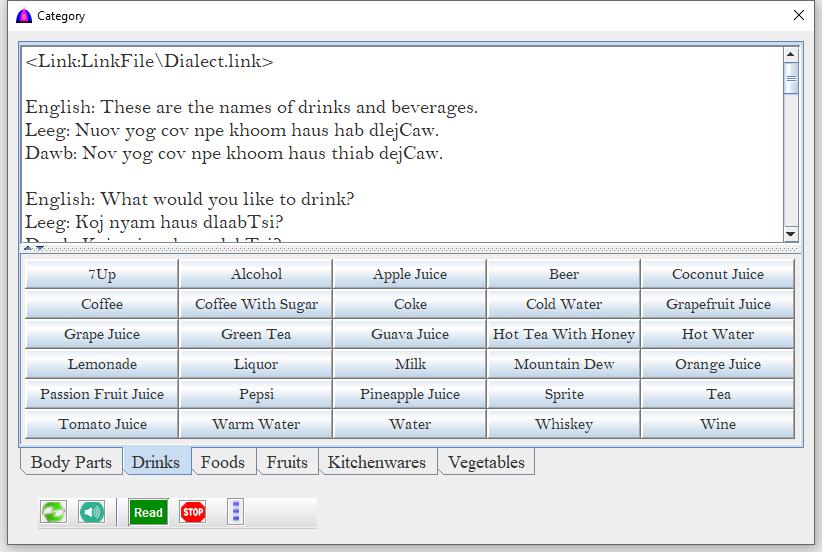
Task: Click the green refresh arrows icon
Action: click(x=53, y=512)
